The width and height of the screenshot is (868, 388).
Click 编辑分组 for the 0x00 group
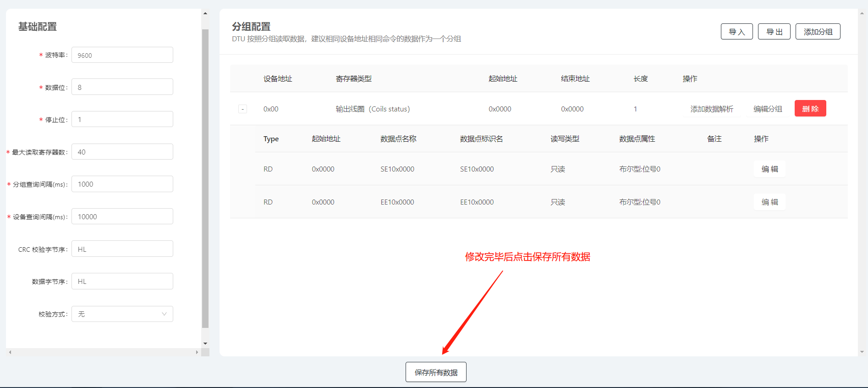[x=768, y=109]
